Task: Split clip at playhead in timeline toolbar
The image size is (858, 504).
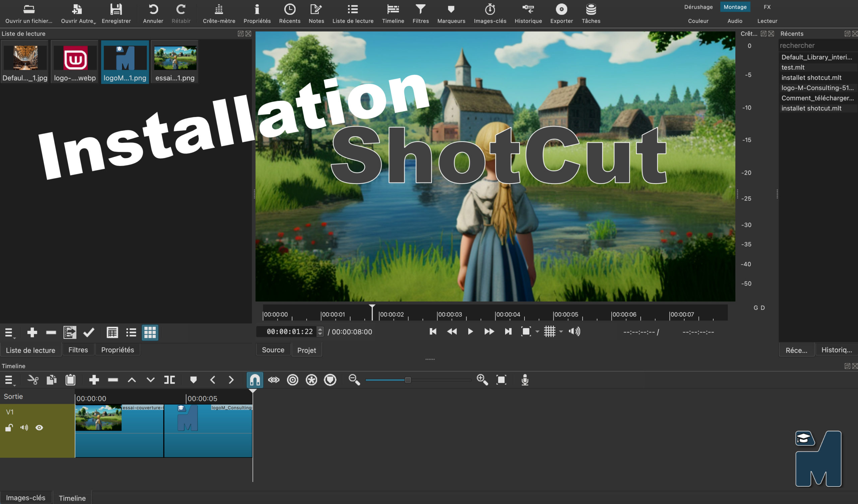Action: [170, 380]
